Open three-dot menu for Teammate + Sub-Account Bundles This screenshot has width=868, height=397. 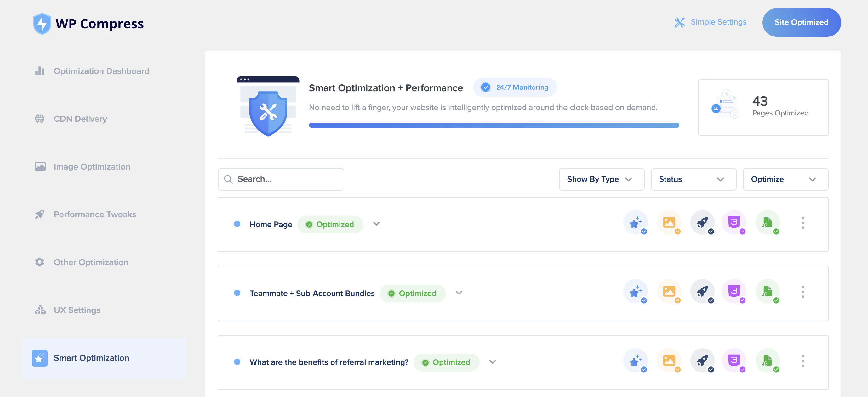click(x=803, y=292)
